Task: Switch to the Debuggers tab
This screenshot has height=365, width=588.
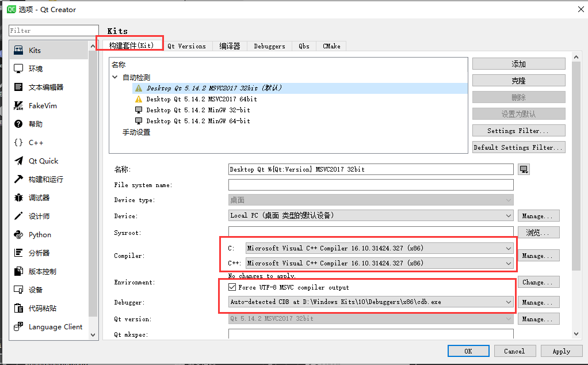Action: coord(270,46)
